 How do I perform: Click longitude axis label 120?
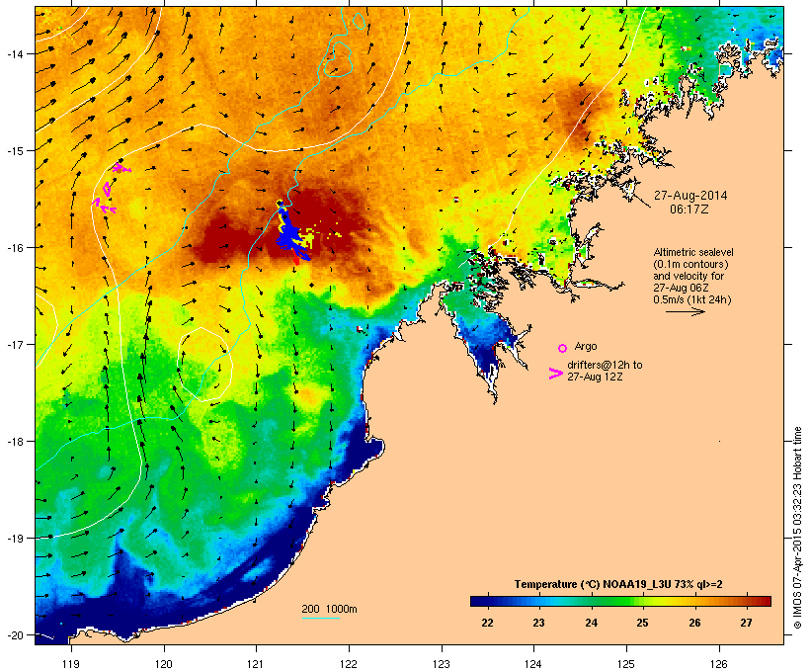tap(164, 664)
